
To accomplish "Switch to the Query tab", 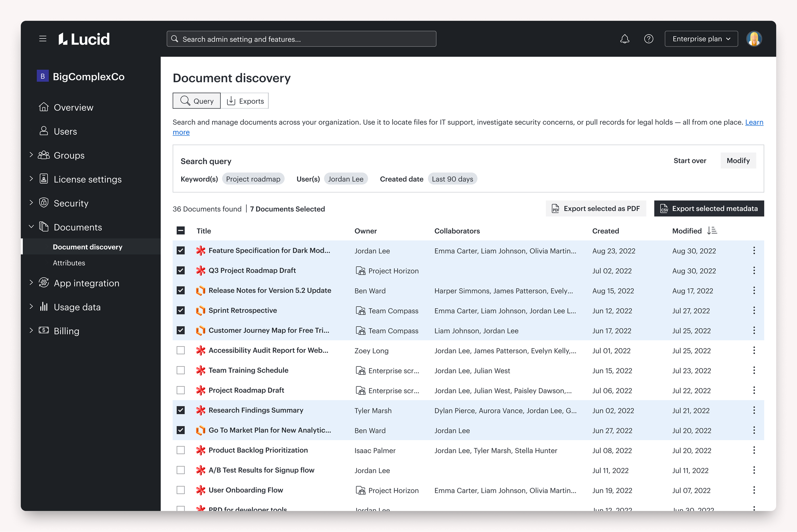I will [197, 101].
